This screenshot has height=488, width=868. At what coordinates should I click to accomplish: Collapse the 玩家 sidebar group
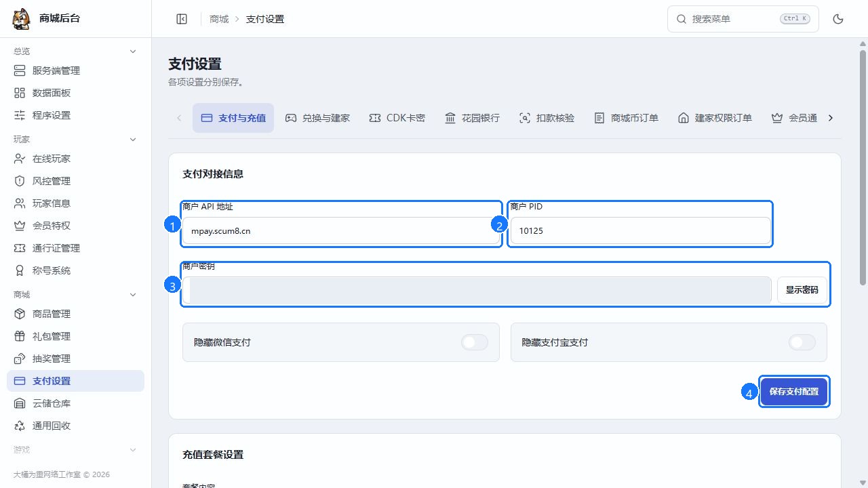click(x=133, y=140)
